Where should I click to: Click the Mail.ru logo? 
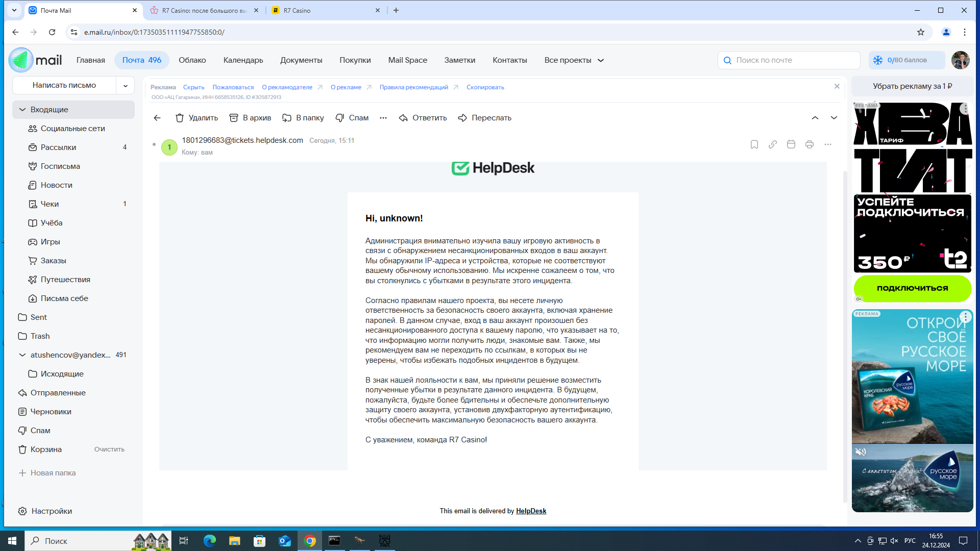pyautogui.click(x=35, y=60)
